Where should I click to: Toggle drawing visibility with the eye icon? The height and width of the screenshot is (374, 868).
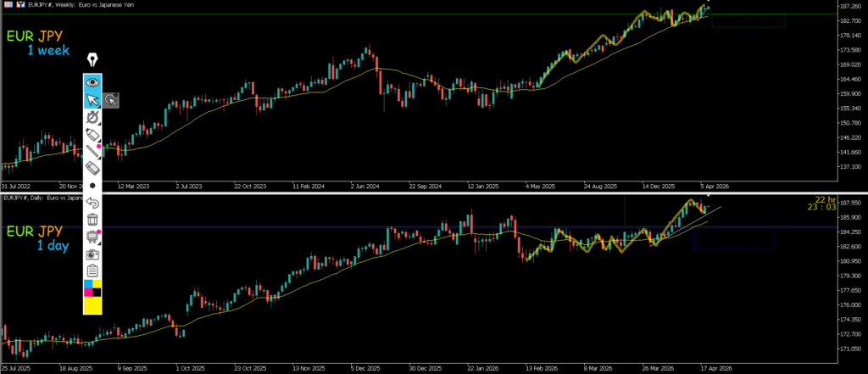(x=92, y=82)
